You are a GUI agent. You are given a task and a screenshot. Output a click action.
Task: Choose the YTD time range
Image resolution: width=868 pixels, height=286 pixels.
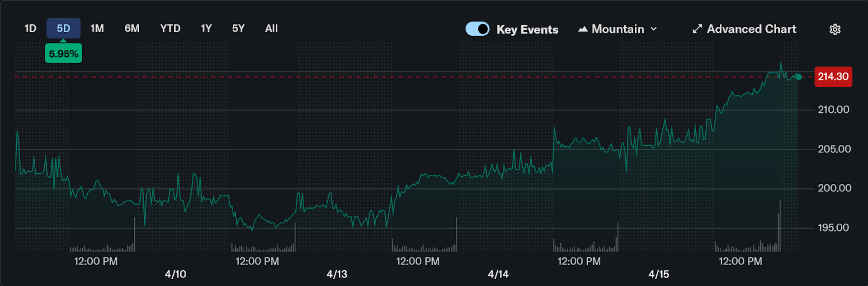pyautogui.click(x=170, y=29)
